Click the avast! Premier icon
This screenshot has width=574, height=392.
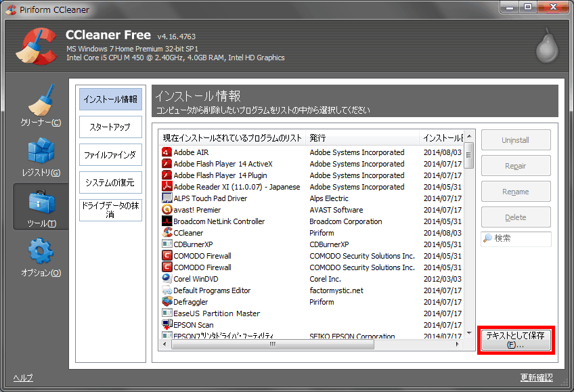tap(167, 210)
